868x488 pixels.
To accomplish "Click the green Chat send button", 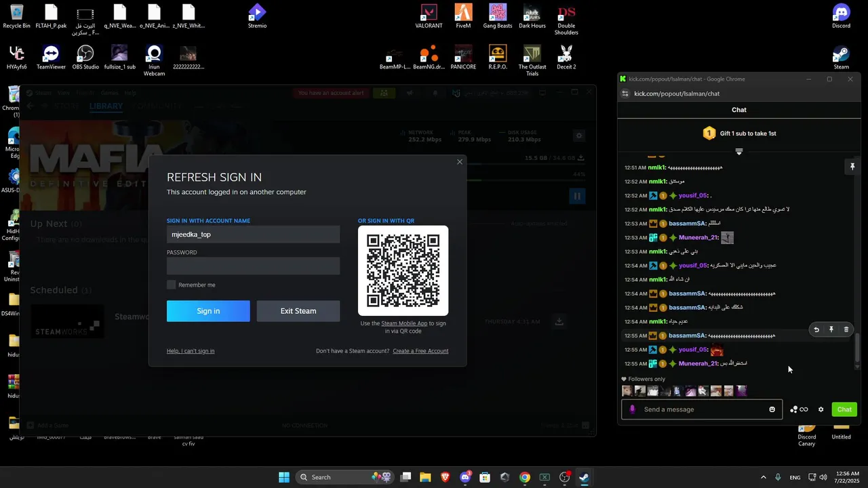I will (844, 409).
